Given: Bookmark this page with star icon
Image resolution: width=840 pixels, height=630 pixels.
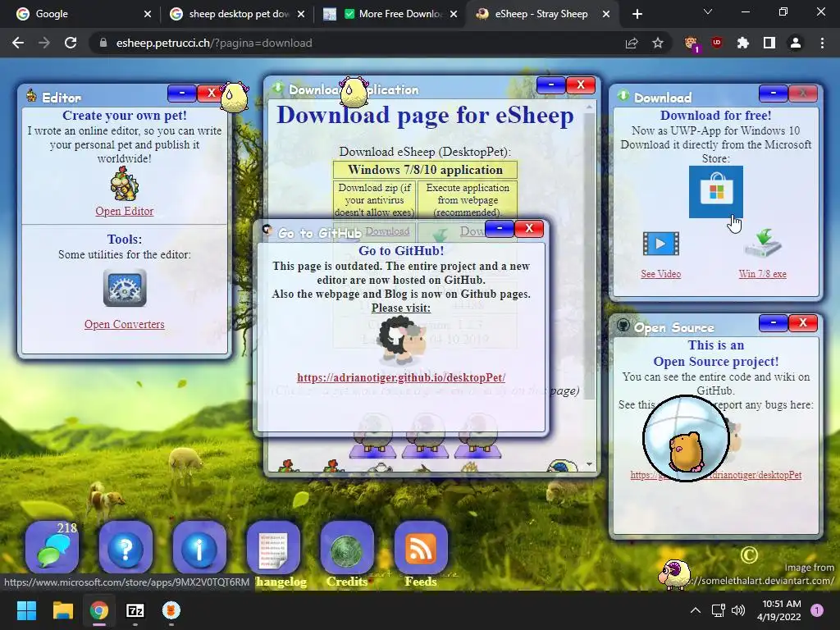Looking at the screenshot, I should (658, 43).
